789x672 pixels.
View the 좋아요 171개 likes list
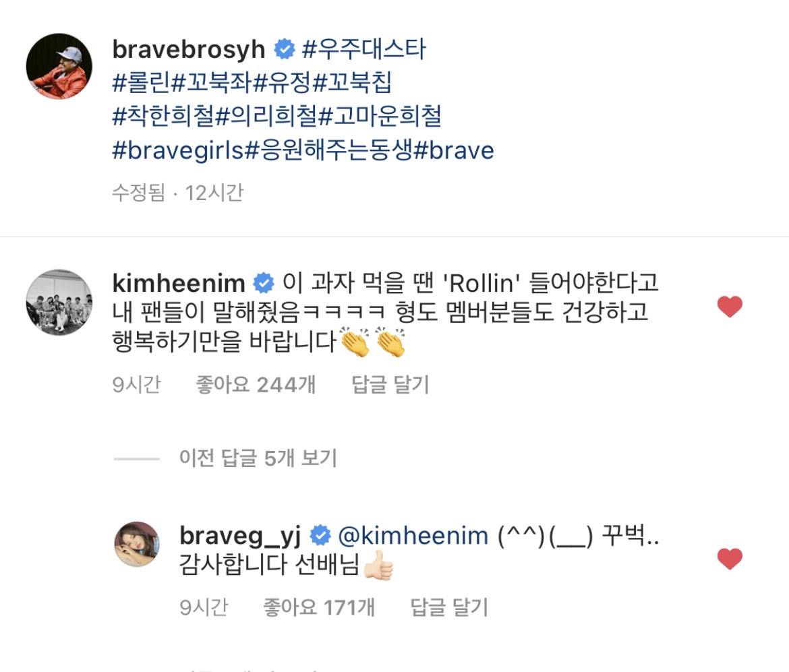click(x=319, y=607)
